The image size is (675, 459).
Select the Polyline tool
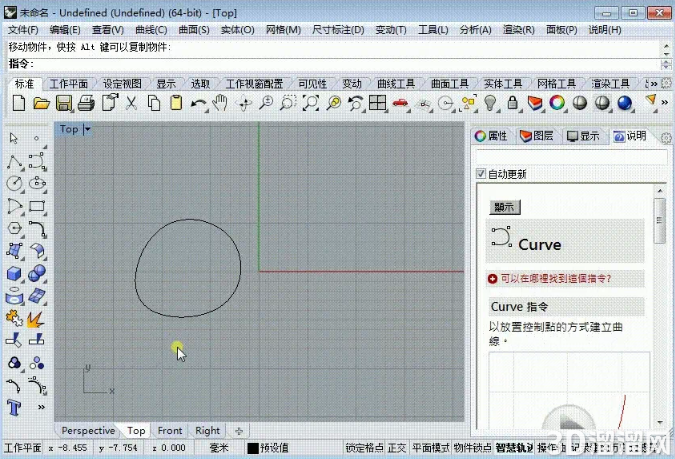(15, 162)
